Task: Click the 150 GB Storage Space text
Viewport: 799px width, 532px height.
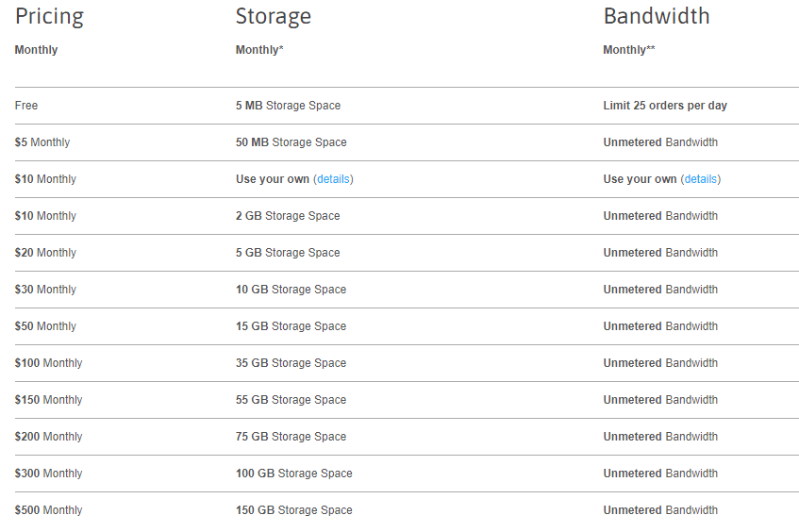Action: pos(294,510)
